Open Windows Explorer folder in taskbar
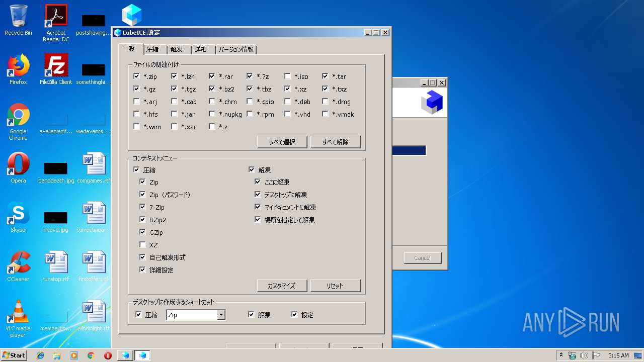The width and height of the screenshot is (644, 362). pyautogui.click(x=57, y=355)
